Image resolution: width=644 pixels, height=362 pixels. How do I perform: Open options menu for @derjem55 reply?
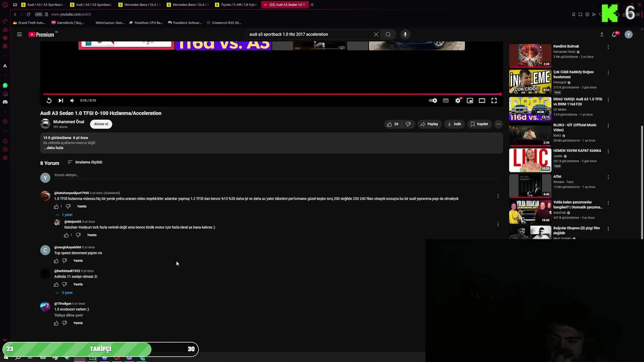[498, 224]
